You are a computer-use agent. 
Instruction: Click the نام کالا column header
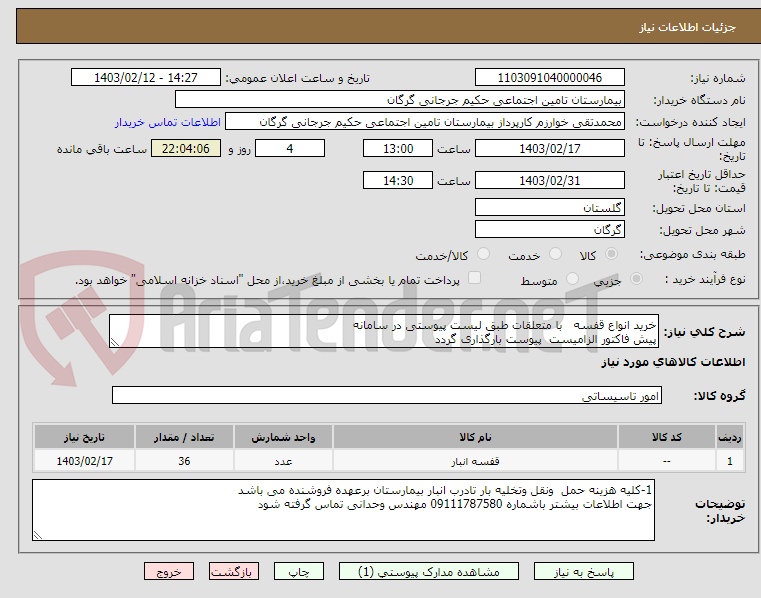click(x=475, y=437)
